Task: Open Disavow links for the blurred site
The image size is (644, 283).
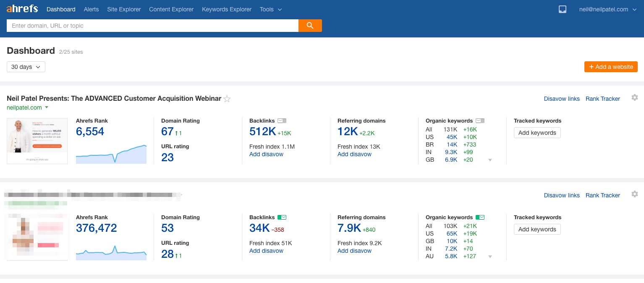Action: pos(562,195)
